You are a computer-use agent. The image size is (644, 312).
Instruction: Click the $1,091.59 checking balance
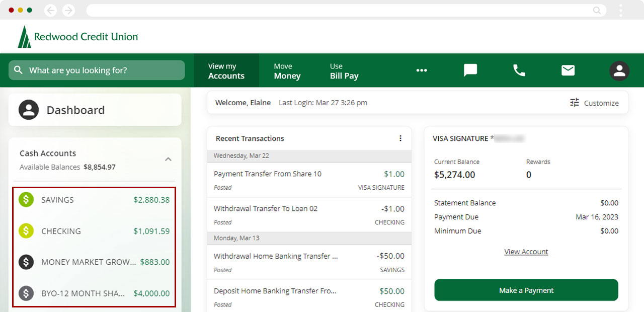151,231
